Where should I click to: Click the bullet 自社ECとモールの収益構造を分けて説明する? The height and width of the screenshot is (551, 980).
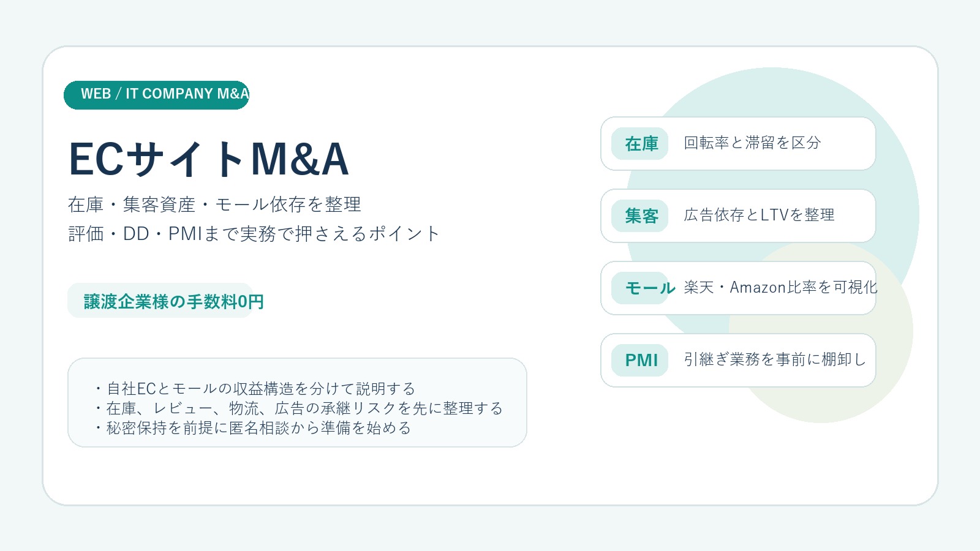coord(254,389)
